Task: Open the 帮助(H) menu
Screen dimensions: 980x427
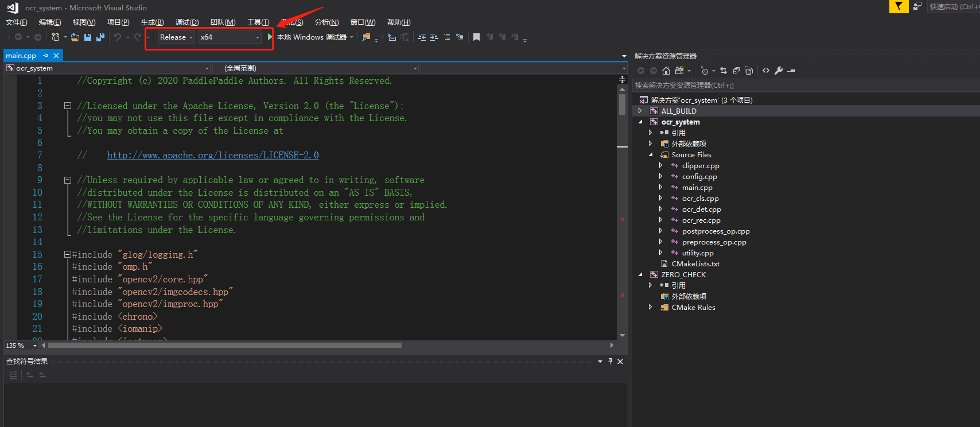Action: click(x=399, y=22)
